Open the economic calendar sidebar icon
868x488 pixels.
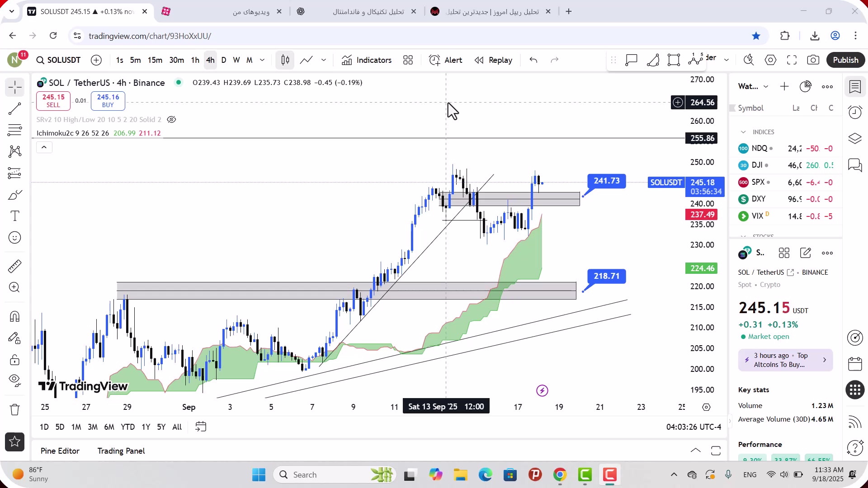pos(855,364)
